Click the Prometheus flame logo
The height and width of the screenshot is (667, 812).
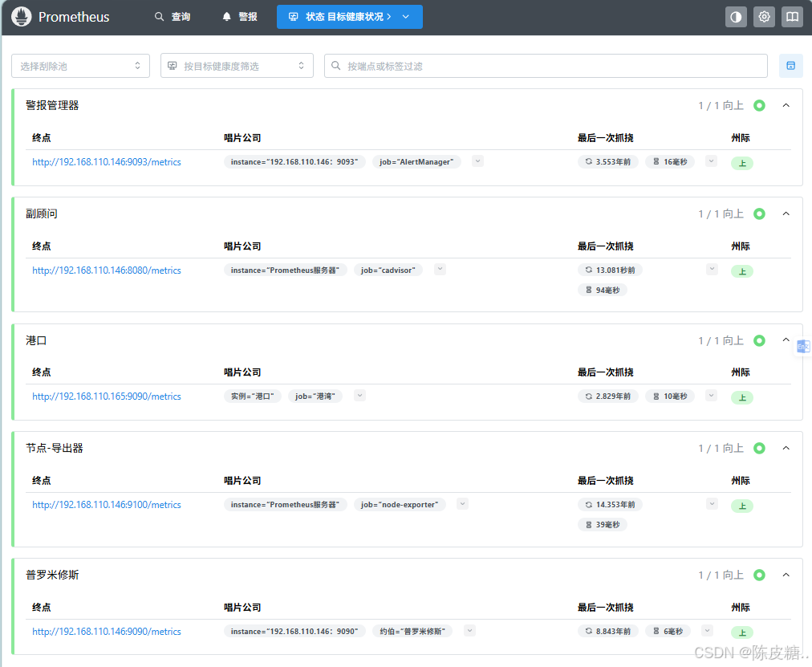tap(21, 17)
